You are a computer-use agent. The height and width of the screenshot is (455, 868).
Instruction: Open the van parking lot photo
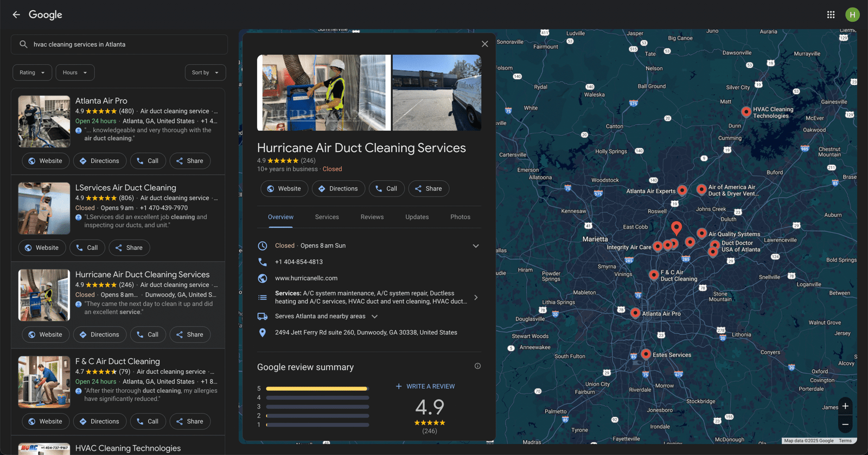437,93
